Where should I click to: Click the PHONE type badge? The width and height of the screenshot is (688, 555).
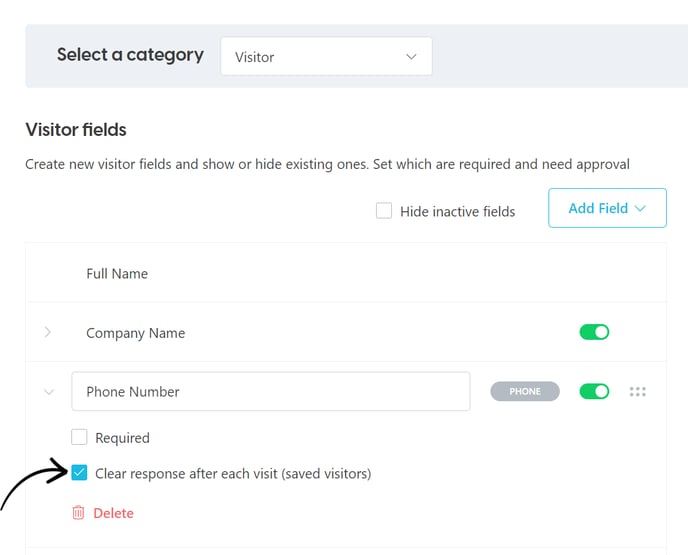(525, 391)
